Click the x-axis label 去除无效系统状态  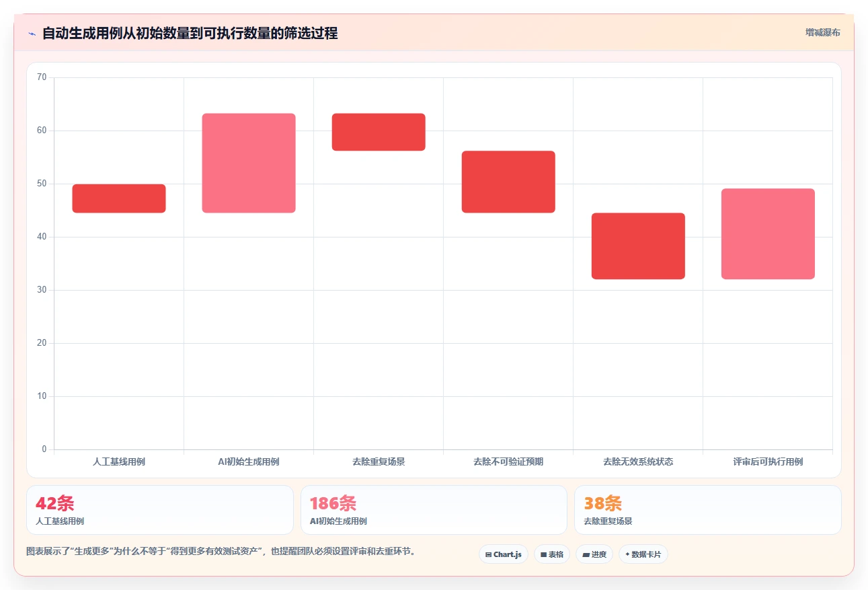click(x=638, y=462)
